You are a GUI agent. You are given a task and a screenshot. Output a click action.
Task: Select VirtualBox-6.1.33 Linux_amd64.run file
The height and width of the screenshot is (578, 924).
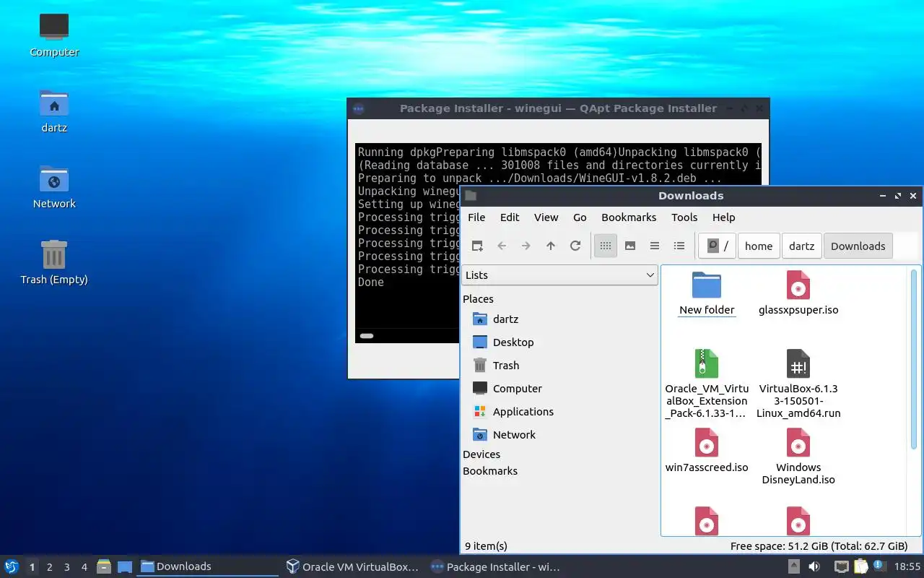[798, 383]
